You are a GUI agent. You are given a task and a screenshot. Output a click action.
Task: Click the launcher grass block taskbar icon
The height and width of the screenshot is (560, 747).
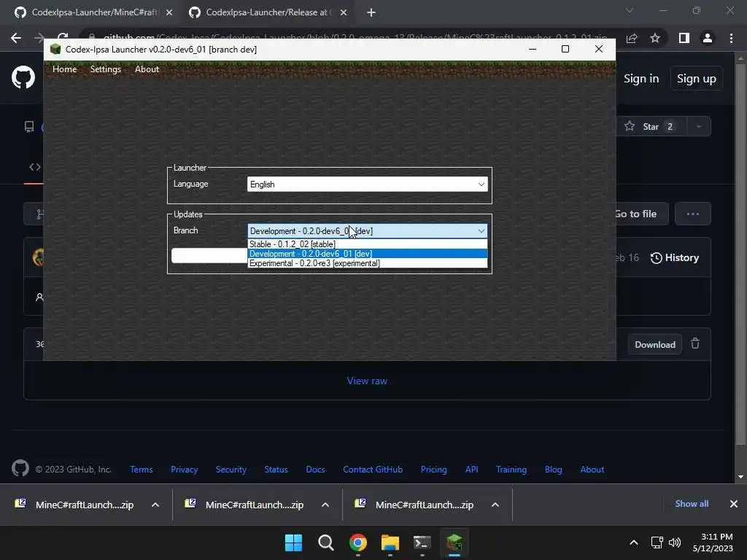click(x=454, y=542)
